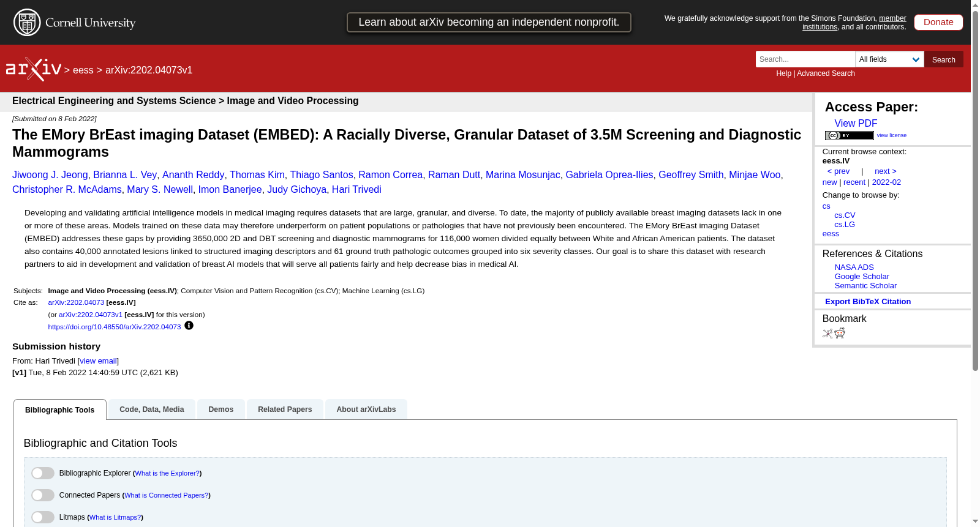Image resolution: width=980 pixels, height=527 pixels.
Task: Go to next paper via next link
Action: tap(886, 171)
